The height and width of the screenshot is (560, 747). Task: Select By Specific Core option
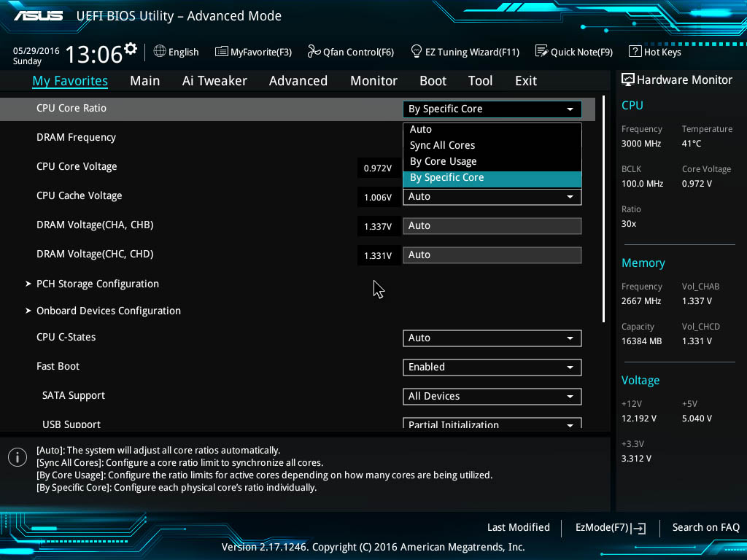(492, 178)
